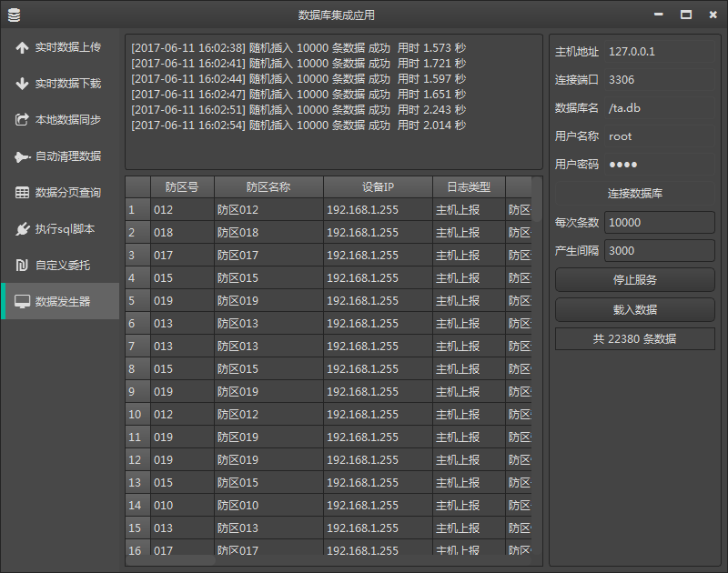
Task: Click the cleanup icon for 自动清理数据
Action: pos(22,156)
